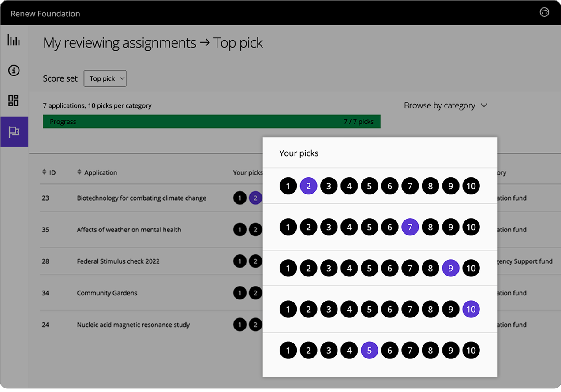Viewport: 561px width, 392px height.
Task: Sort by ID column arrows icon
Action: (x=44, y=172)
